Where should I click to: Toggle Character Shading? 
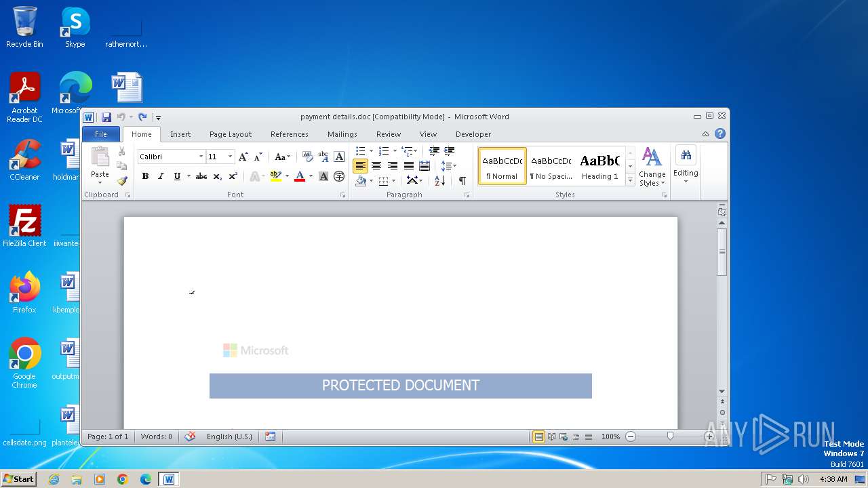pos(323,176)
